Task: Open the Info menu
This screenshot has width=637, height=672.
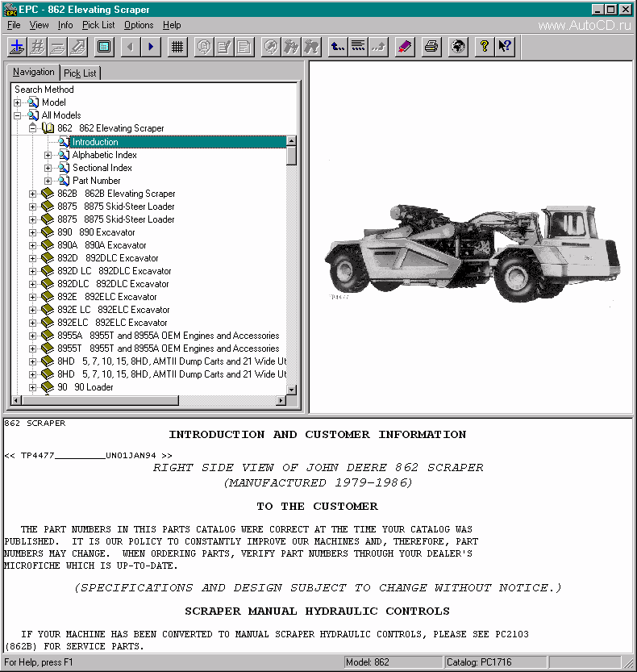Action: click(x=65, y=25)
